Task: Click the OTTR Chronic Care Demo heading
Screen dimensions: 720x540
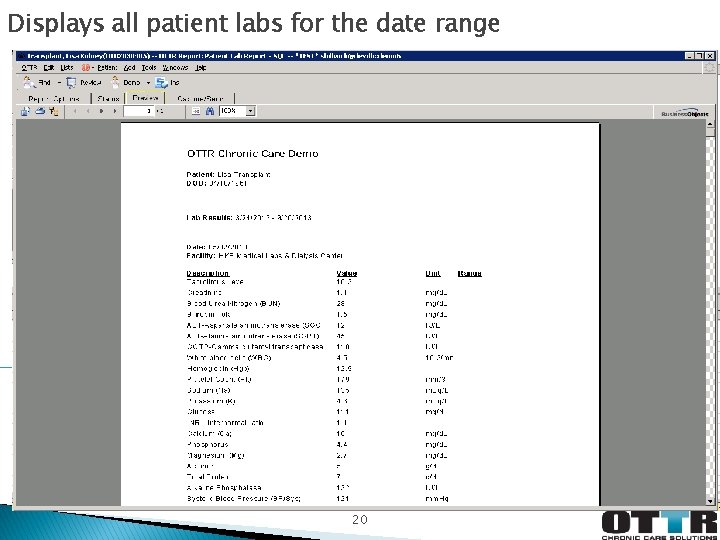Action: click(253, 153)
